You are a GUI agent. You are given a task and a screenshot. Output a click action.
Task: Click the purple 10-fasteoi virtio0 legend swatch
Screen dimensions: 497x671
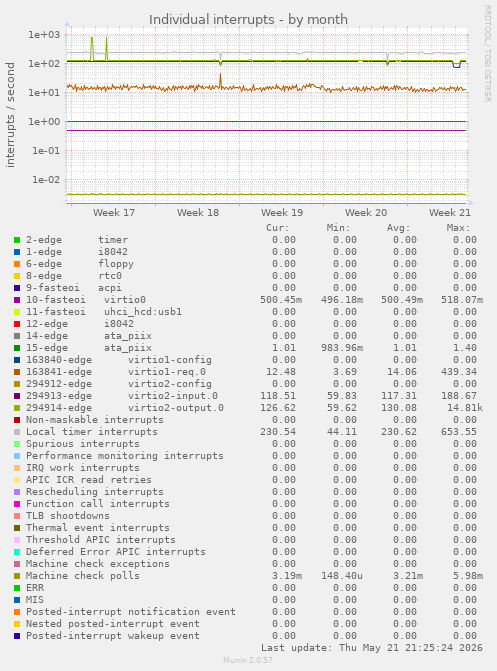coord(17,300)
